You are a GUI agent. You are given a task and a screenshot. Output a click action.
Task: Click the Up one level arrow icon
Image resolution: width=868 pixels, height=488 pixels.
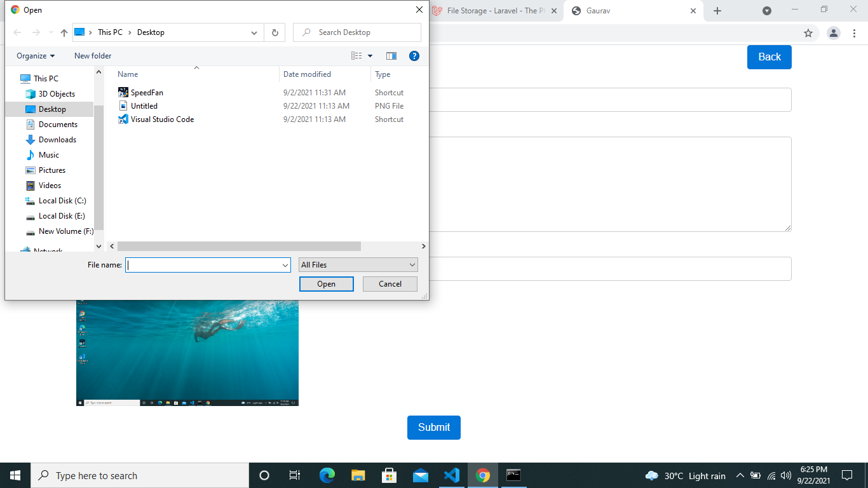(x=64, y=32)
